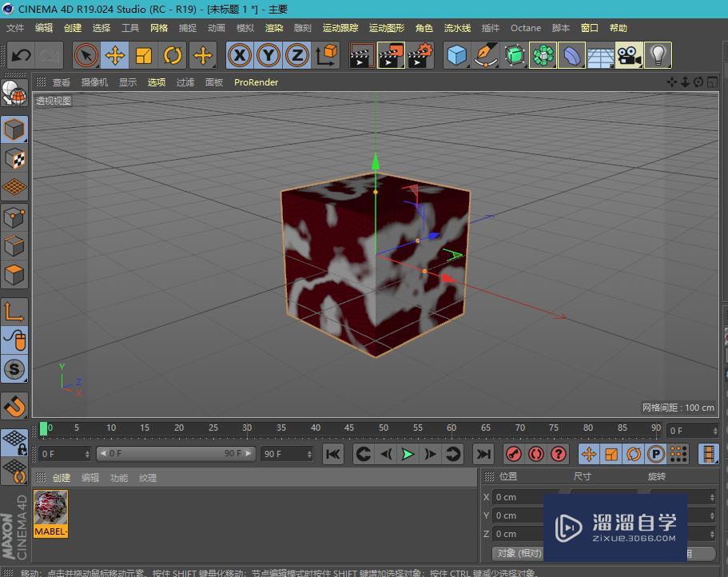The image size is (728, 577).
Task: Open the 创建 menu in the top menu bar
Action: [73, 28]
